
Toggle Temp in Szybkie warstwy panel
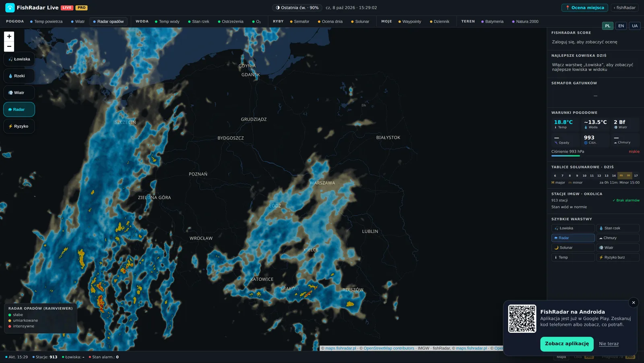573,257
